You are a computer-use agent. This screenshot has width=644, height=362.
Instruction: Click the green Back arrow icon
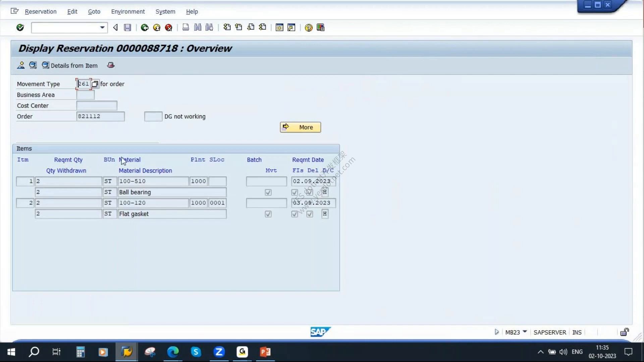click(145, 27)
